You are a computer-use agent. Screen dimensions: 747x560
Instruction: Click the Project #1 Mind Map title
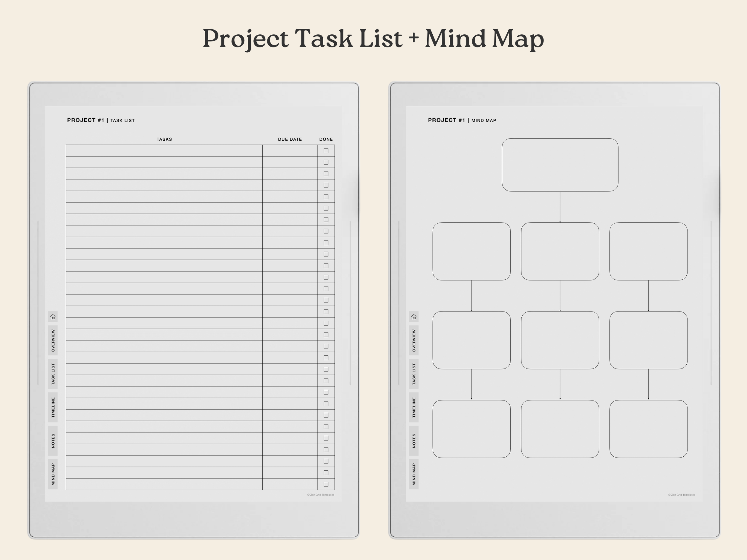click(462, 120)
